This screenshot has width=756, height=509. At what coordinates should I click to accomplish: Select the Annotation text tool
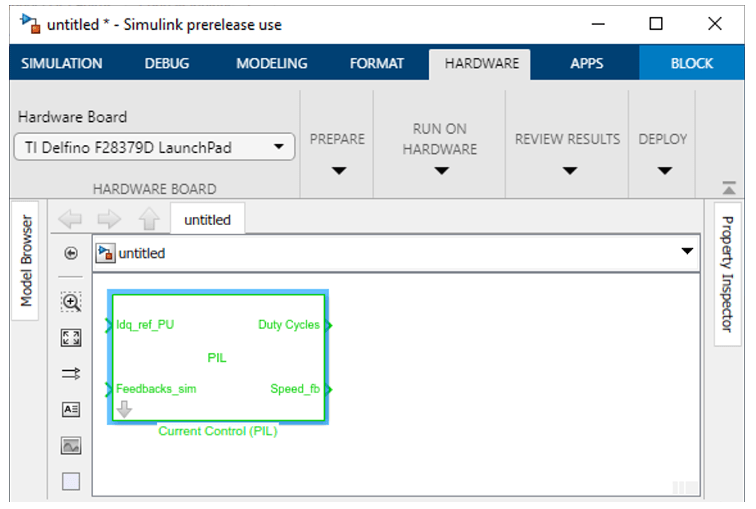[71, 409]
